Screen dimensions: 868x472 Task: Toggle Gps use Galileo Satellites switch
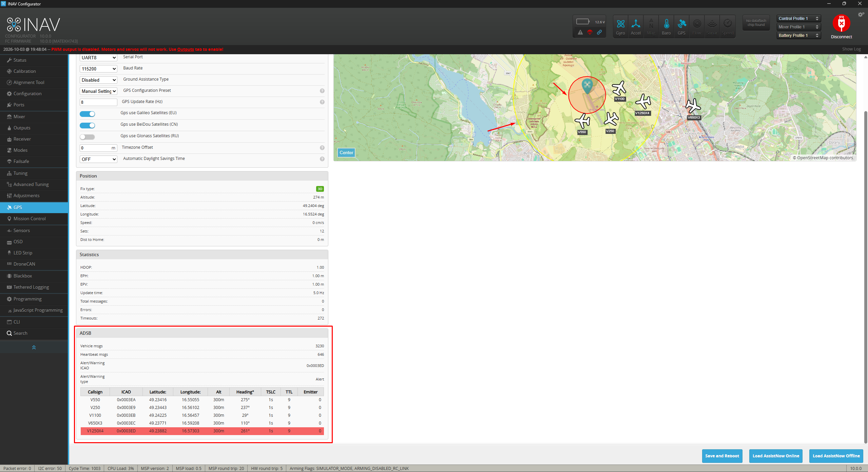87,114
